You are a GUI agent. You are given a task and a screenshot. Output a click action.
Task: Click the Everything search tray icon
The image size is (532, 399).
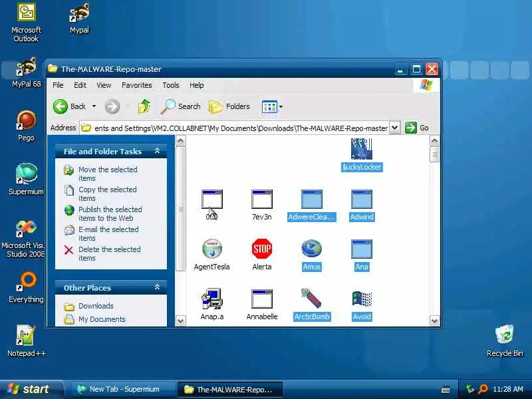[x=483, y=389]
